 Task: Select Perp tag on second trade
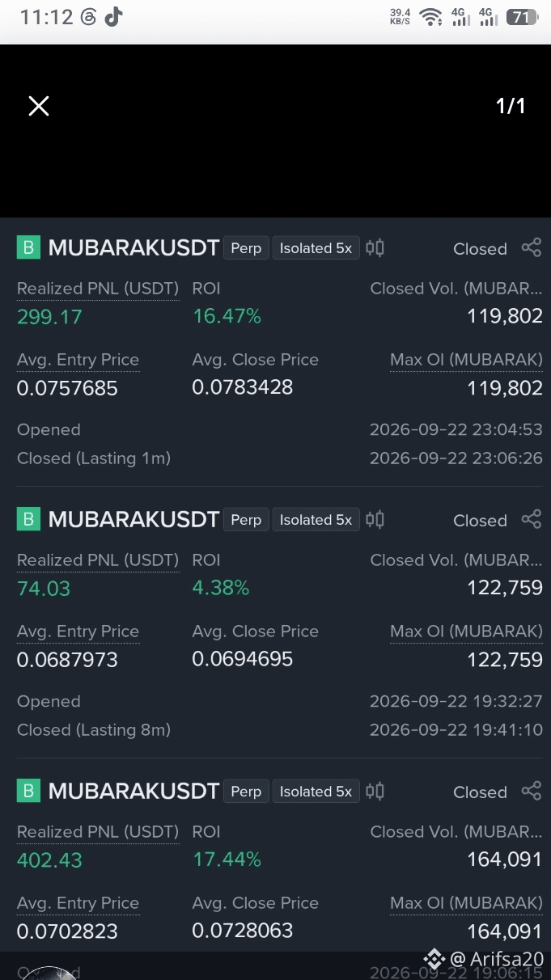pos(246,520)
